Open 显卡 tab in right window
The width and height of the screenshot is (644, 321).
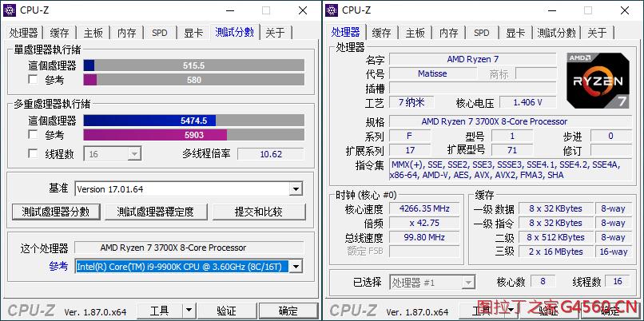[515, 33]
